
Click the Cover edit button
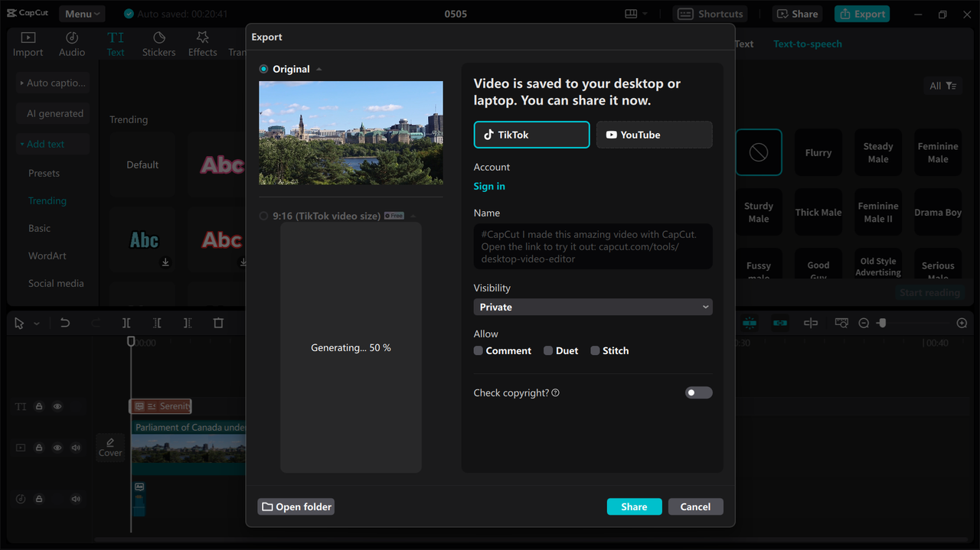(110, 447)
